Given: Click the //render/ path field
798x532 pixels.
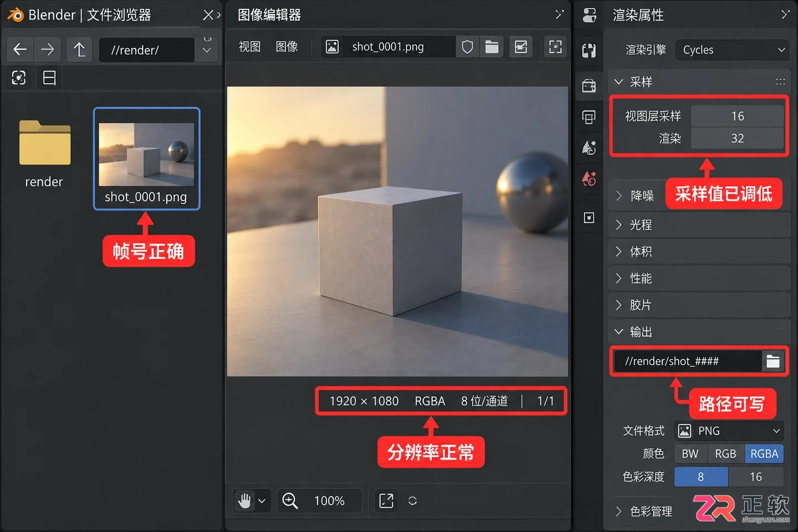Looking at the screenshot, I should (146, 50).
